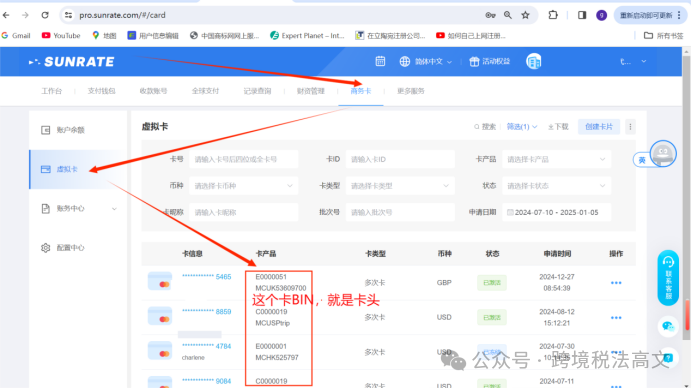Toggle the browser side panel icon
The height and width of the screenshot is (388, 692).
click(x=582, y=15)
